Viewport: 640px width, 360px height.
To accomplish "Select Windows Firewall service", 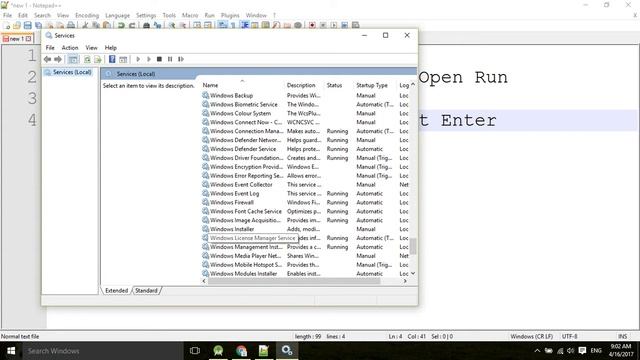I will click(232, 202).
